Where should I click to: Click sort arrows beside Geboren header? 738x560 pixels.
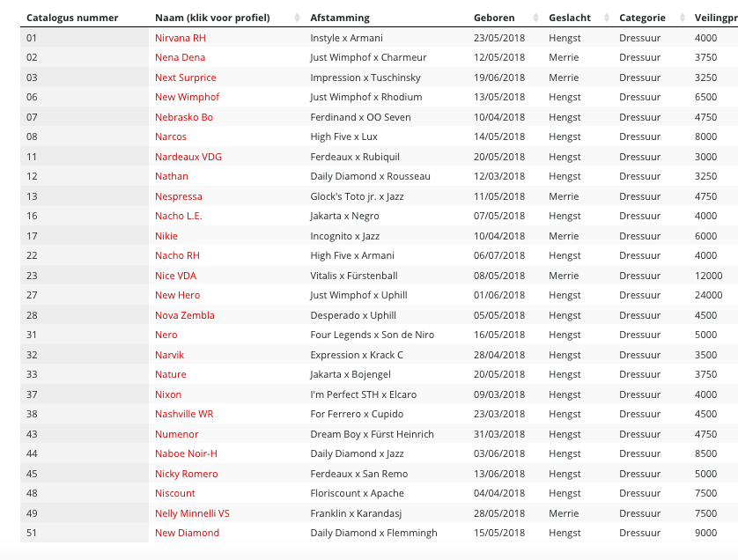535,18
